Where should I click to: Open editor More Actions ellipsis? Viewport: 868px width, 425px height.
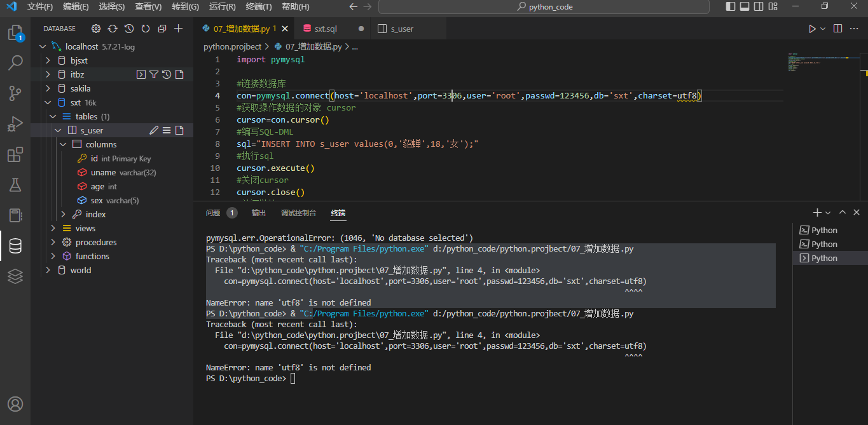pyautogui.click(x=855, y=29)
